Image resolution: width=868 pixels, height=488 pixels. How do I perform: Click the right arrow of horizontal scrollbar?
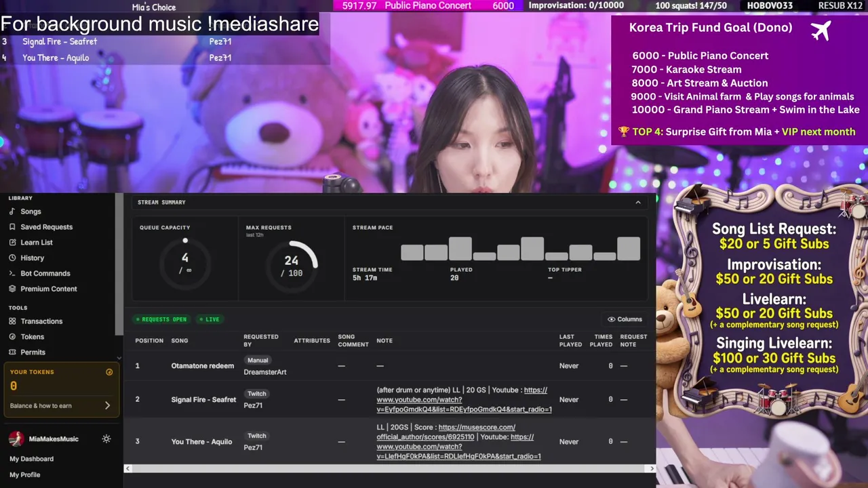pos(652,468)
